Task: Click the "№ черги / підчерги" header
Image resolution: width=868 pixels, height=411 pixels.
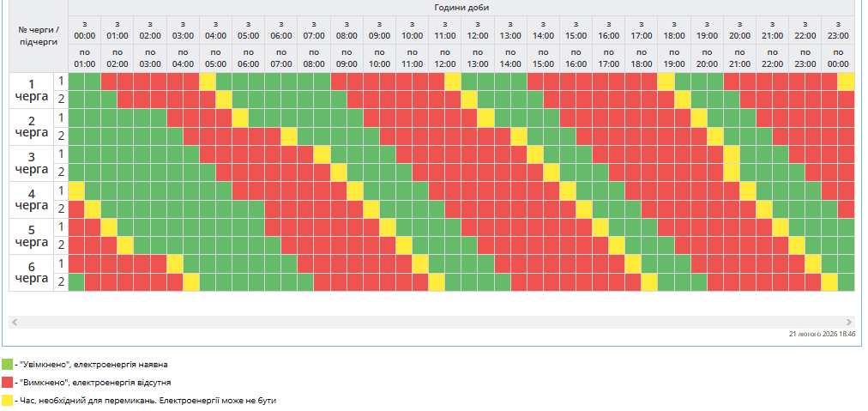Action: click(x=39, y=36)
